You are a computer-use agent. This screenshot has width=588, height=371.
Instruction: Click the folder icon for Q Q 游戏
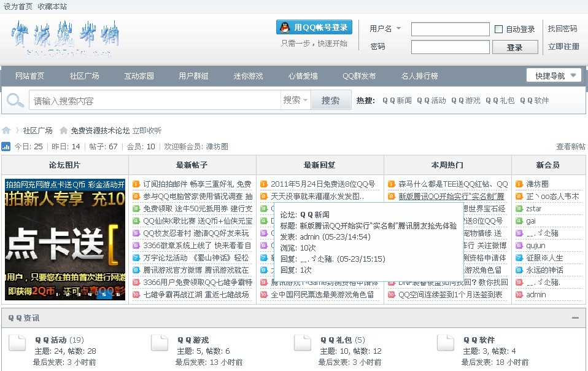coord(160,342)
